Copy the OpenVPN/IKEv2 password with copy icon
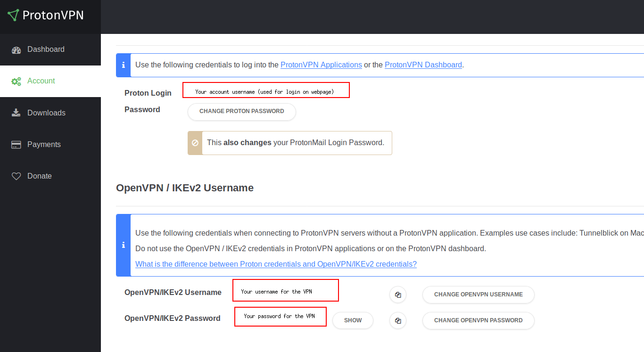 [x=398, y=320]
